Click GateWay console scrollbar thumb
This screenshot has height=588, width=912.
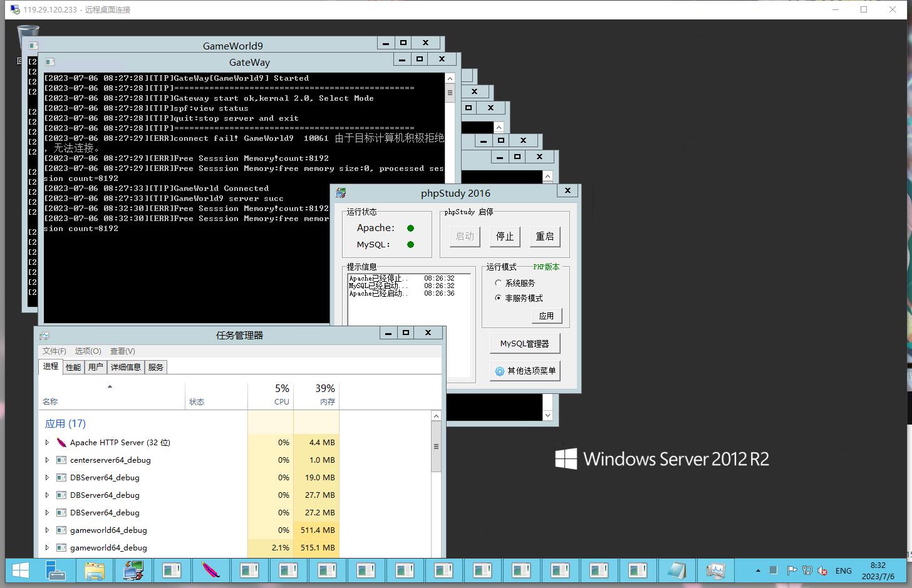coord(450,93)
